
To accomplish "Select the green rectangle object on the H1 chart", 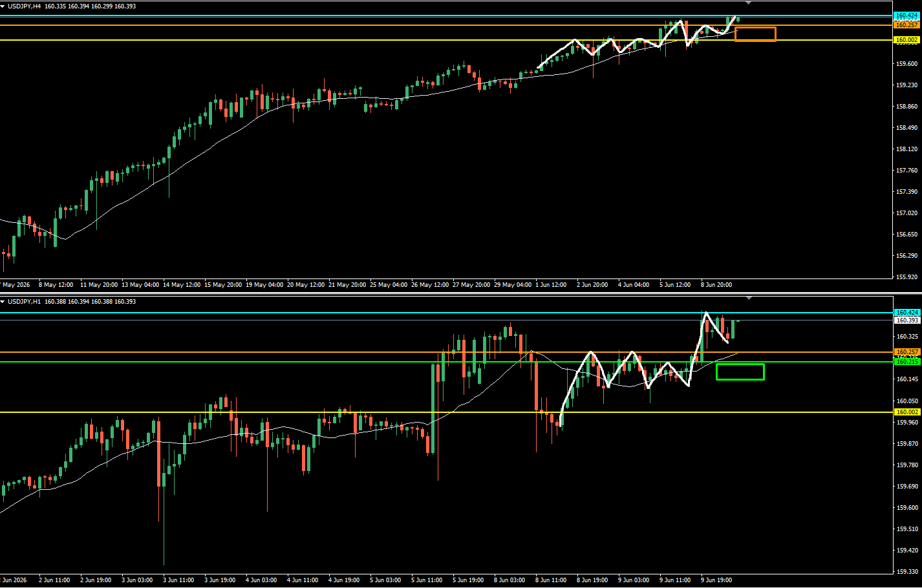I will click(x=740, y=372).
